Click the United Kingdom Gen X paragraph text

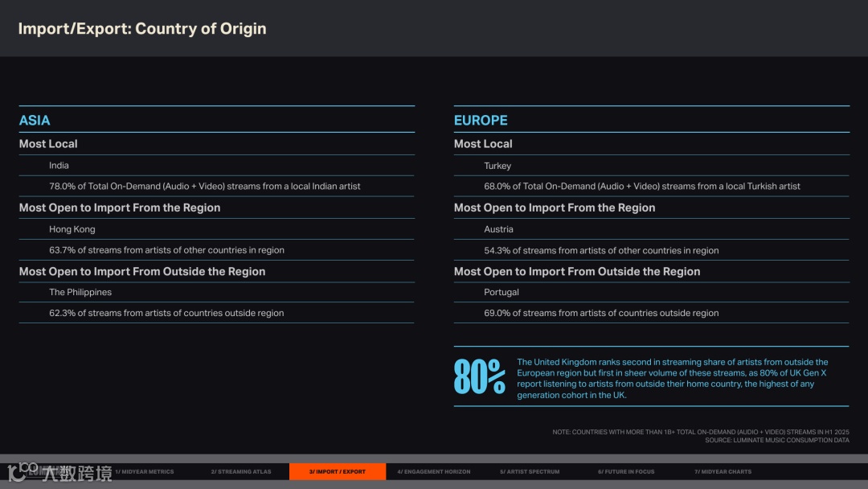click(x=672, y=378)
